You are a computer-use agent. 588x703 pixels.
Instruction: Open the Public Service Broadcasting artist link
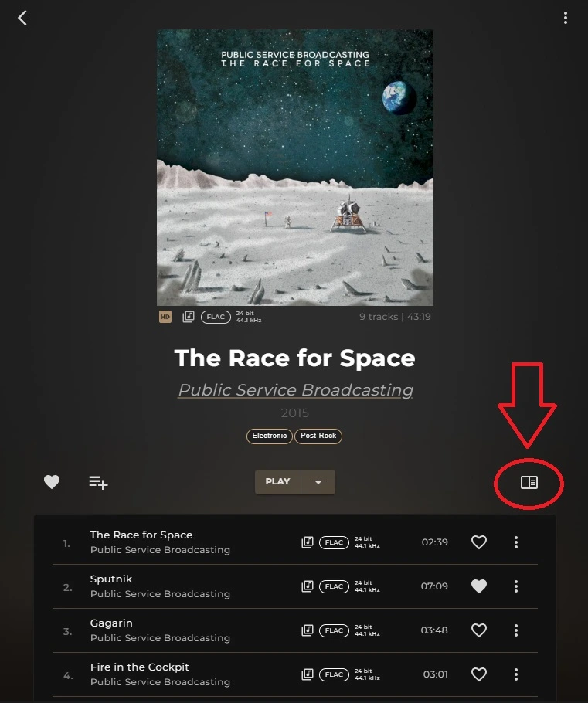[x=295, y=389]
